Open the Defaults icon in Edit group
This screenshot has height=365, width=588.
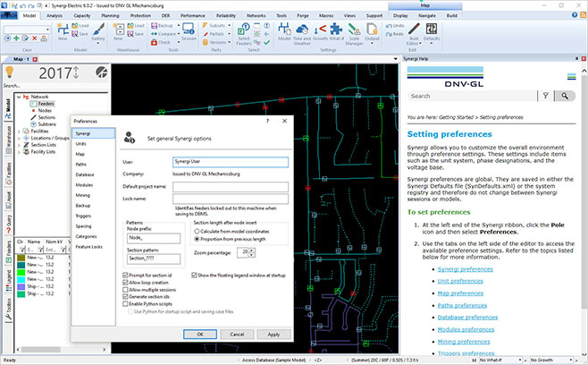(432, 30)
